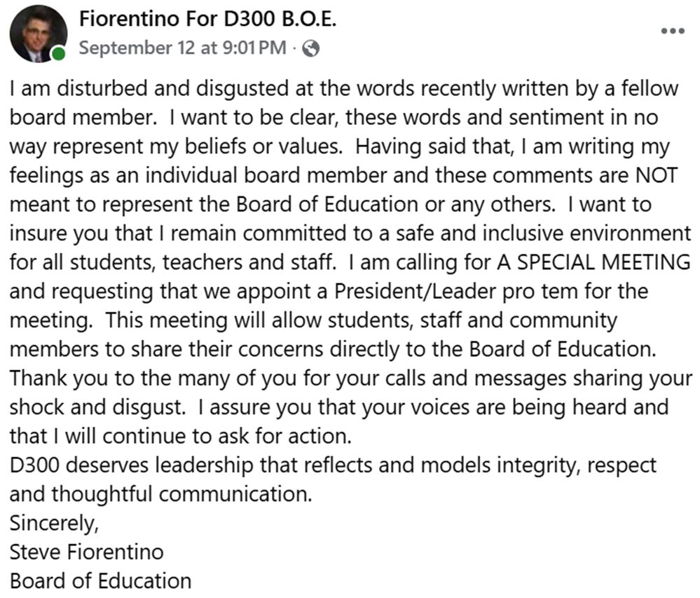Click the 'Board of Education' closing line
The width and height of the screenshot is (700, 598).
tap(100, 581)
